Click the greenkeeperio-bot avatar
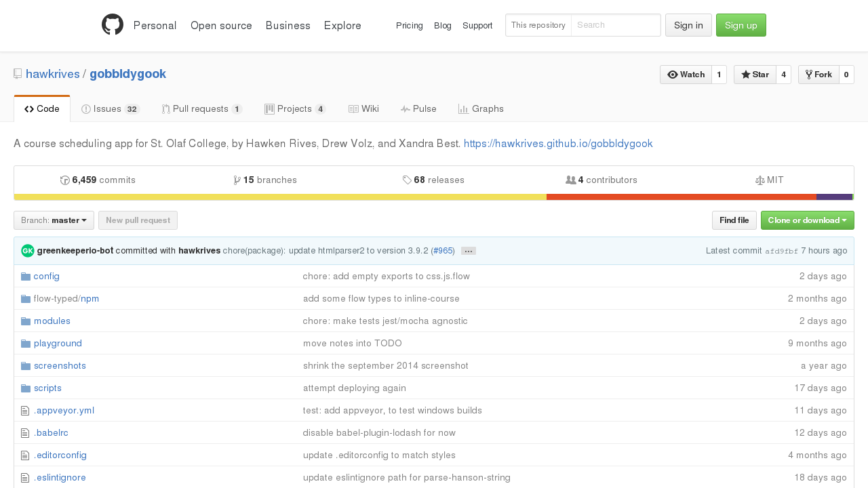Screen dimensions: 868x488 coord(28,251)
